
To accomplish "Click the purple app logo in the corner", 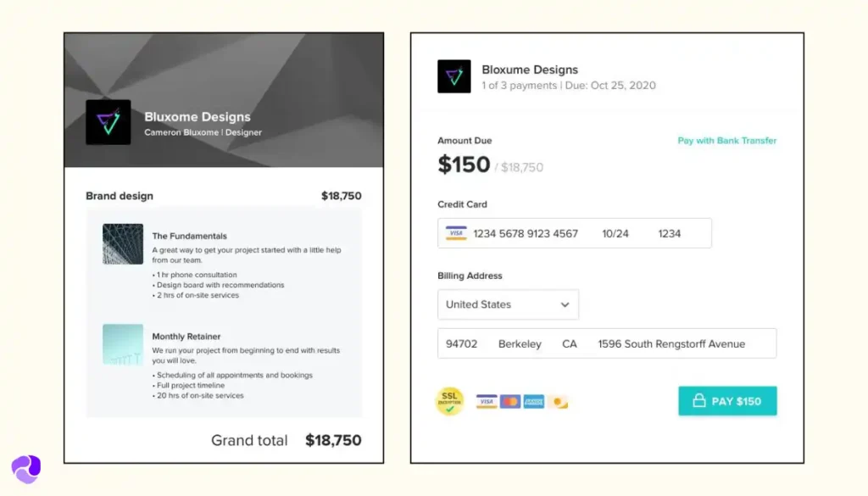I will 26,467.
